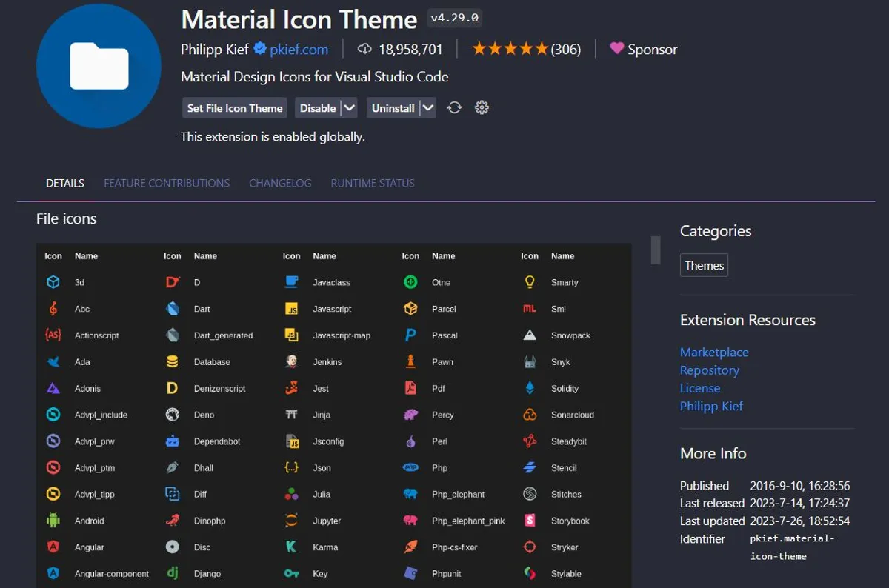
Task: Click the Stylable file icon
Action: point(530,573)
